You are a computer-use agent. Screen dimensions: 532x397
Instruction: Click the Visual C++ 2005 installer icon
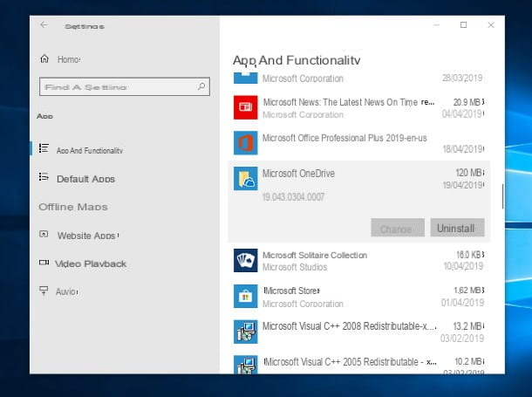(246, 365)
